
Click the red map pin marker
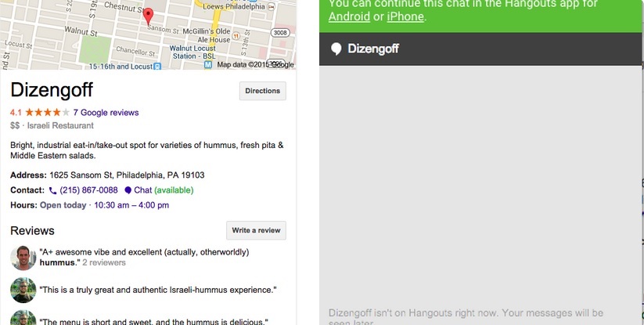148,16
